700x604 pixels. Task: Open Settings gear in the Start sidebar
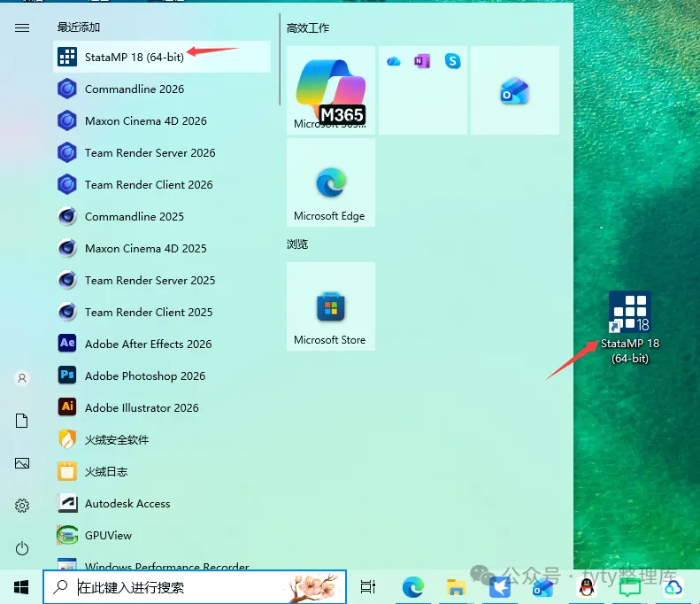[x=22, y=506]
